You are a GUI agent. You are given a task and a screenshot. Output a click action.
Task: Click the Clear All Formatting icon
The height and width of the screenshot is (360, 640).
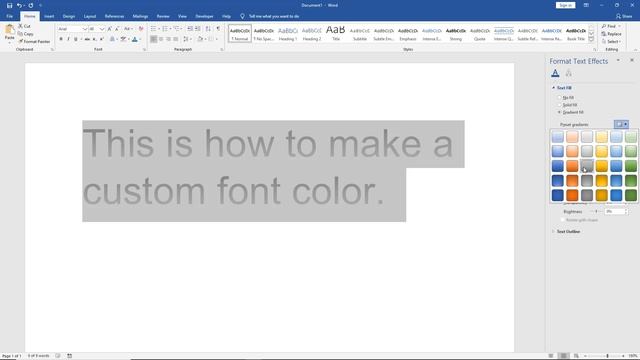pyautogui.click(x=141, y=29)
